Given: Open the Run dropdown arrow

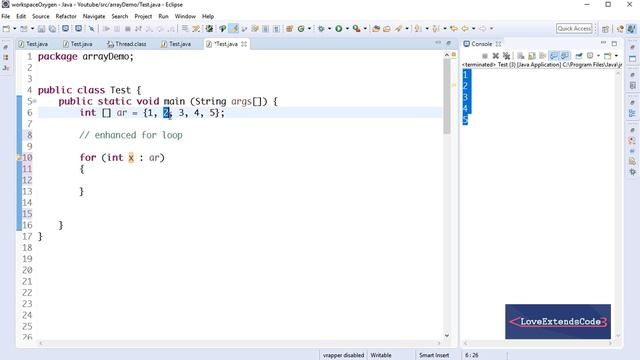Looking at the screenshot, I should pyautogui.click(x=347, y=29).
